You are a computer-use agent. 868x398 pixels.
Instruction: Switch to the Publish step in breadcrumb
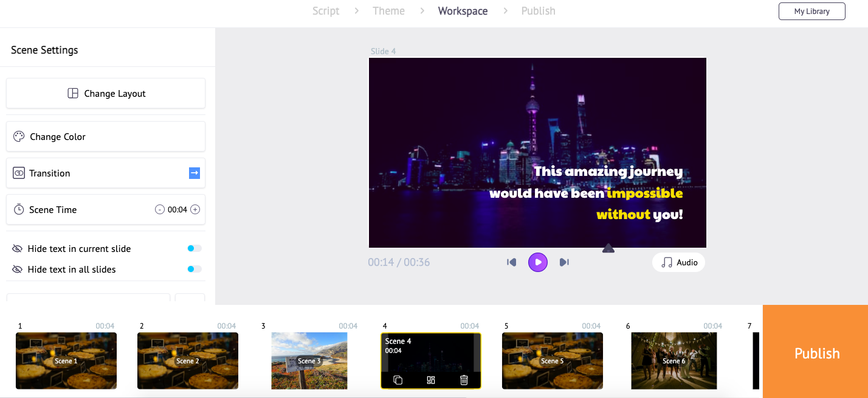[538, 11]
